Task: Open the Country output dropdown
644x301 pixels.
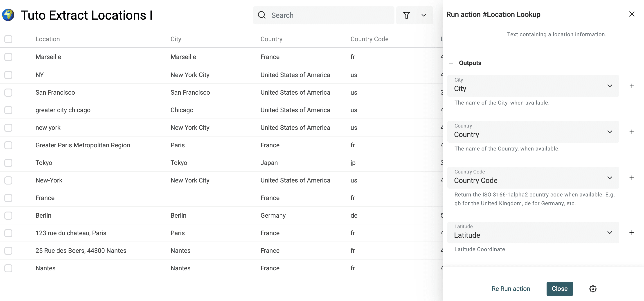Action: tap(533, 132)
